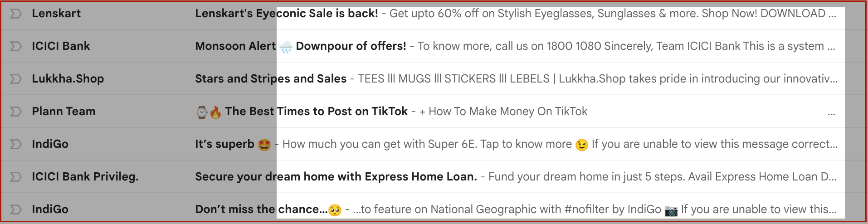Click 'How To Make Money On TikTok' preview text

point(508,112)
